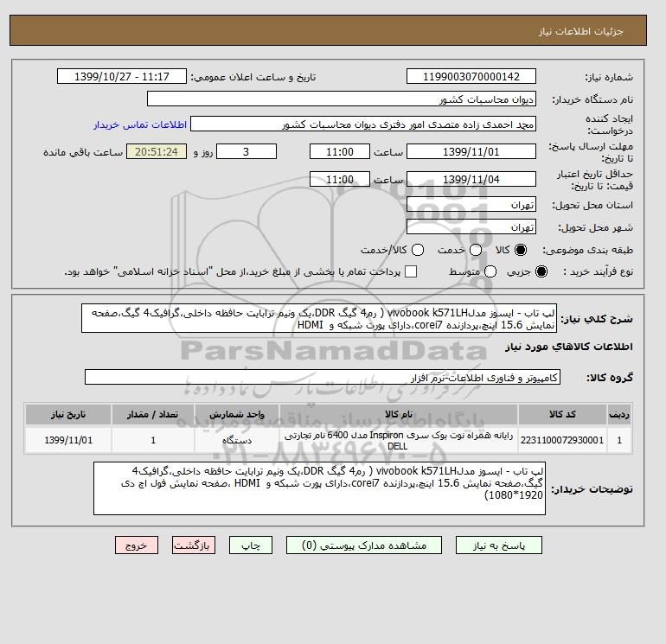The image size is (666, 644).
Task: Toggle the اسناد خزانه اسلامی payment checkbox
Action: coord(411,271)
